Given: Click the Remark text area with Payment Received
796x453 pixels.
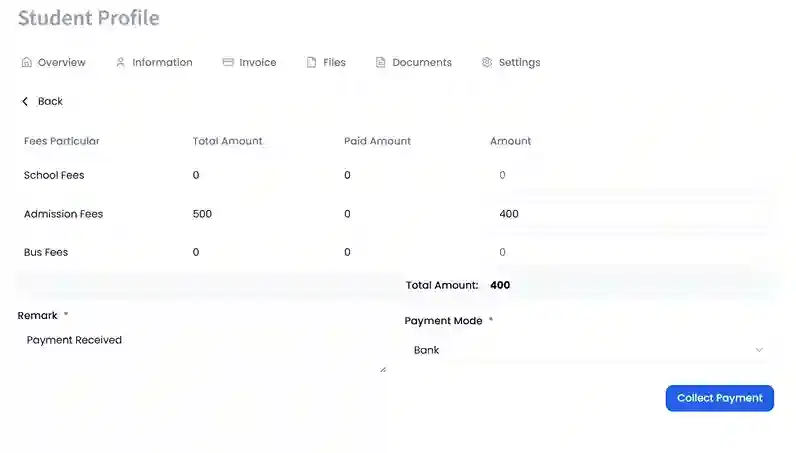Looking at the screenshot, I should coord(202,350).
